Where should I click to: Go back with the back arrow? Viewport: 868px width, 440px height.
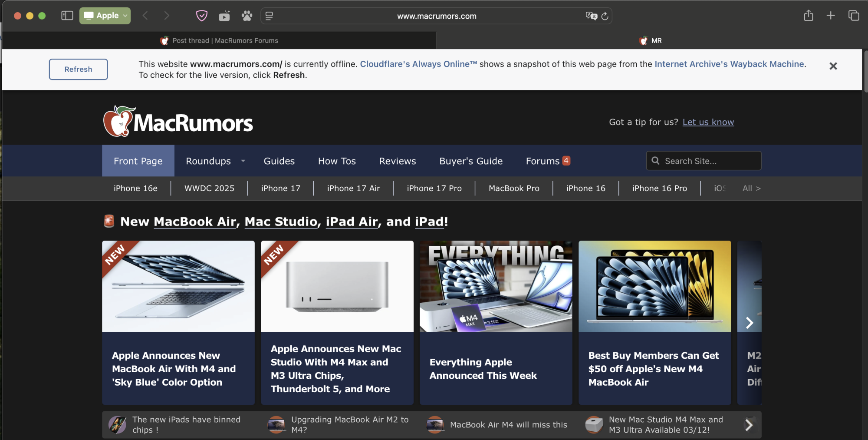point(145,16)
